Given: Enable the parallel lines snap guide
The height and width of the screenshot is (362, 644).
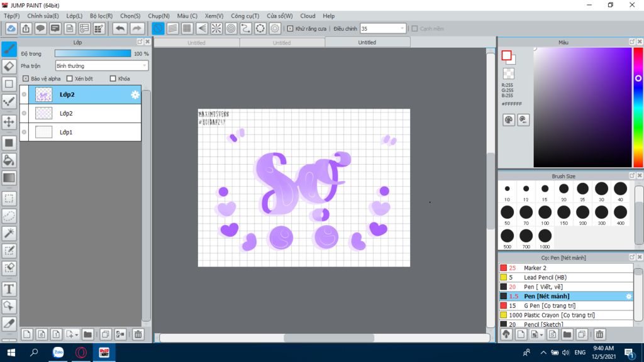Looking at the screenshot, I should click(172, 28).
